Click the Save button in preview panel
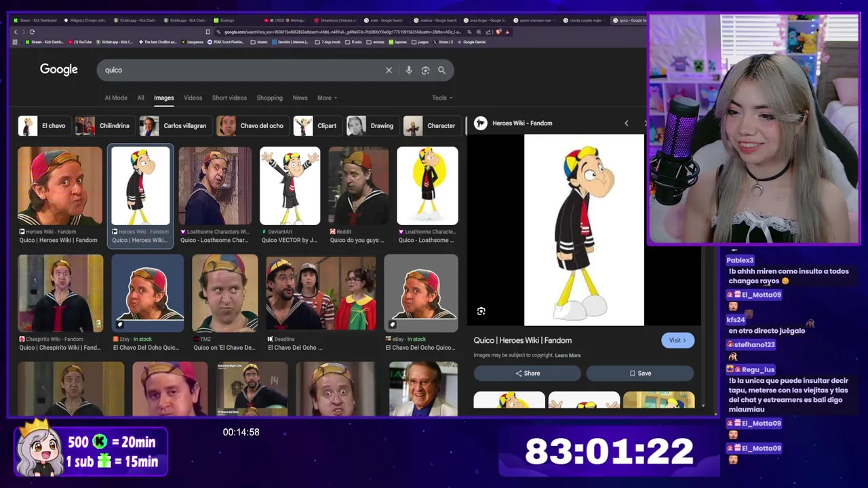This screenshot has width=868, height=488. (x=639, y=373)
